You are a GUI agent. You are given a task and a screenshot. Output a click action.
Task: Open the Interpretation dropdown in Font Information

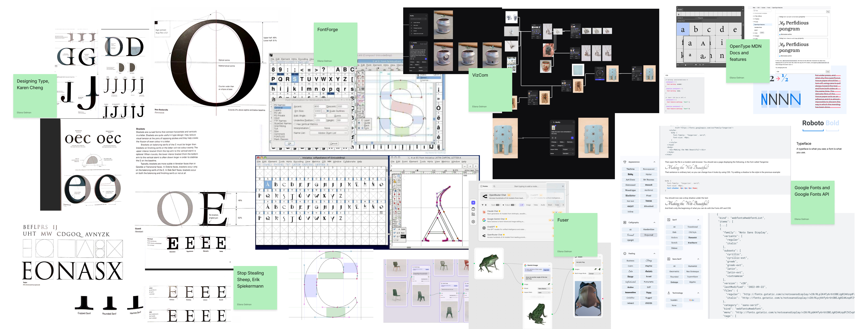(x=329, y=128)
